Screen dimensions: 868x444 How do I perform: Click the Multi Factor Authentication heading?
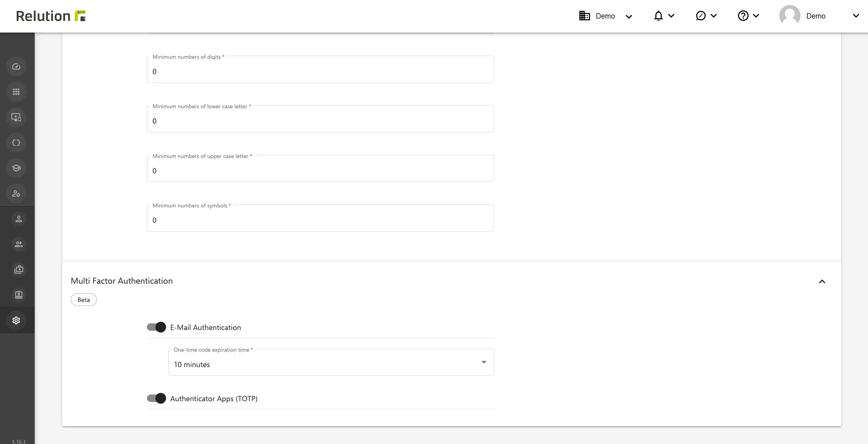[122, 281]
